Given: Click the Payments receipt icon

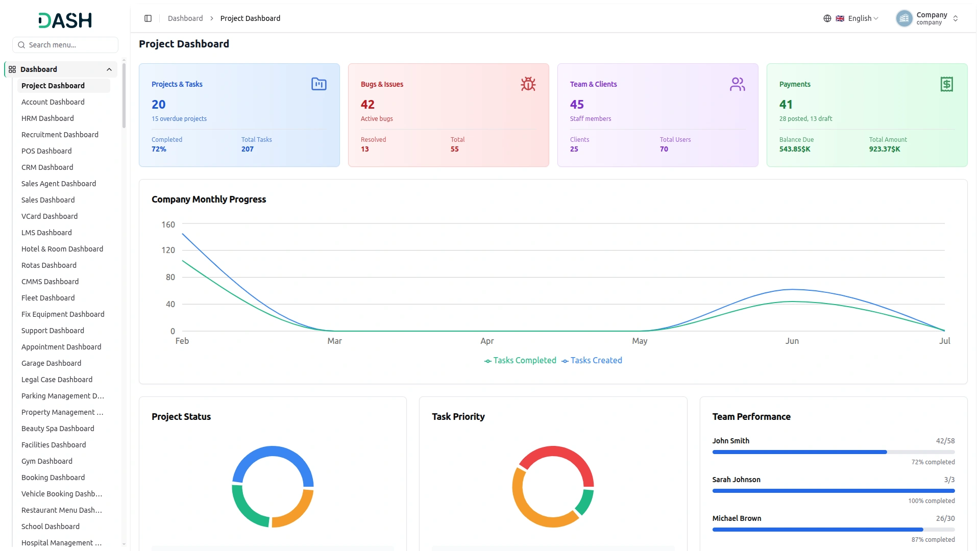Looking at the screenshot, I should pyautogui.click(x=946, y=84).
